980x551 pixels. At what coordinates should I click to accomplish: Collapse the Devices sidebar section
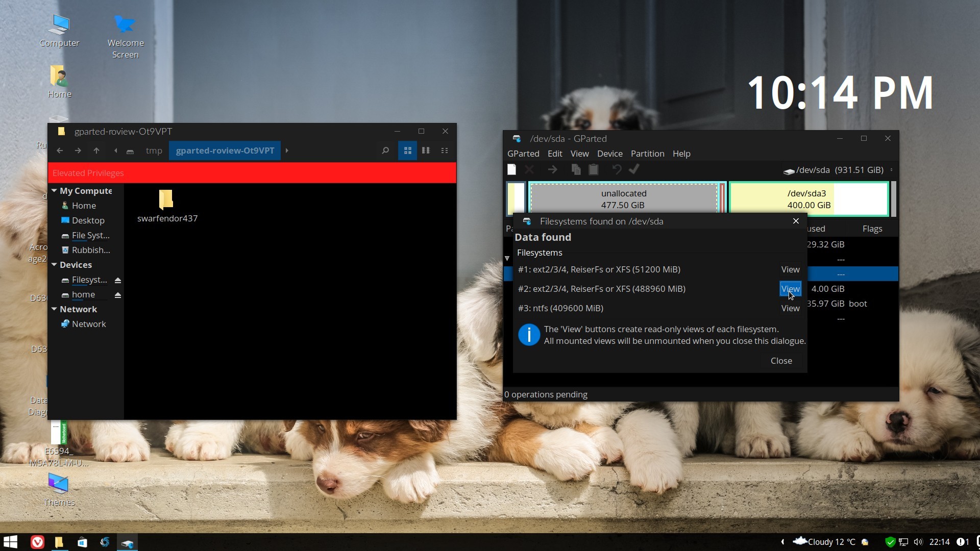tap(54, 265)
